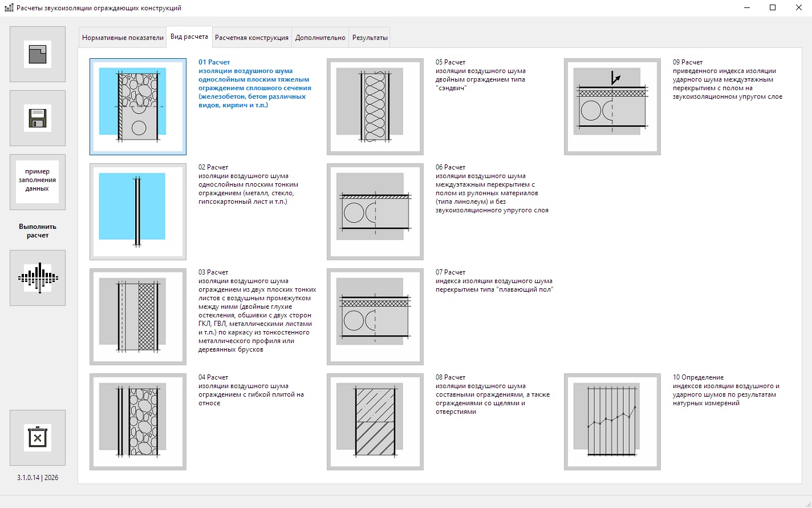Viewport: 812px width, 508px height.
Task: Click the new file icon in sidebar
Action: click(x=38, y=54)
